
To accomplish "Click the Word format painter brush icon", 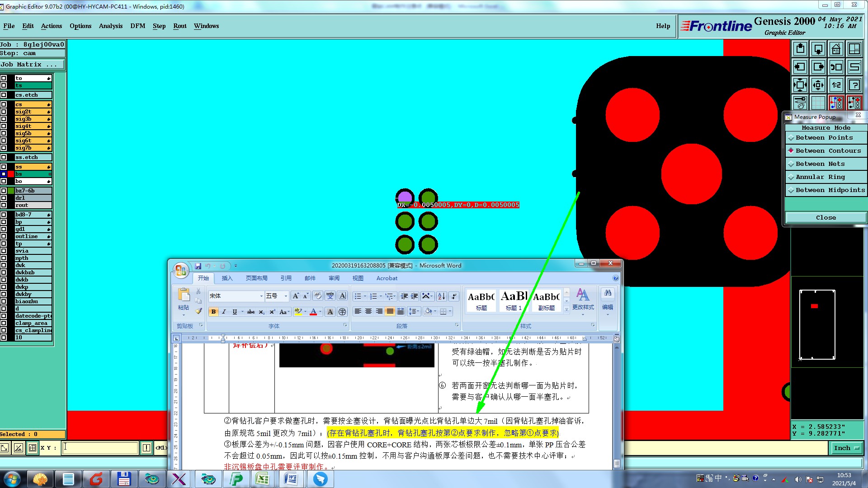I will tap(198, 311).
